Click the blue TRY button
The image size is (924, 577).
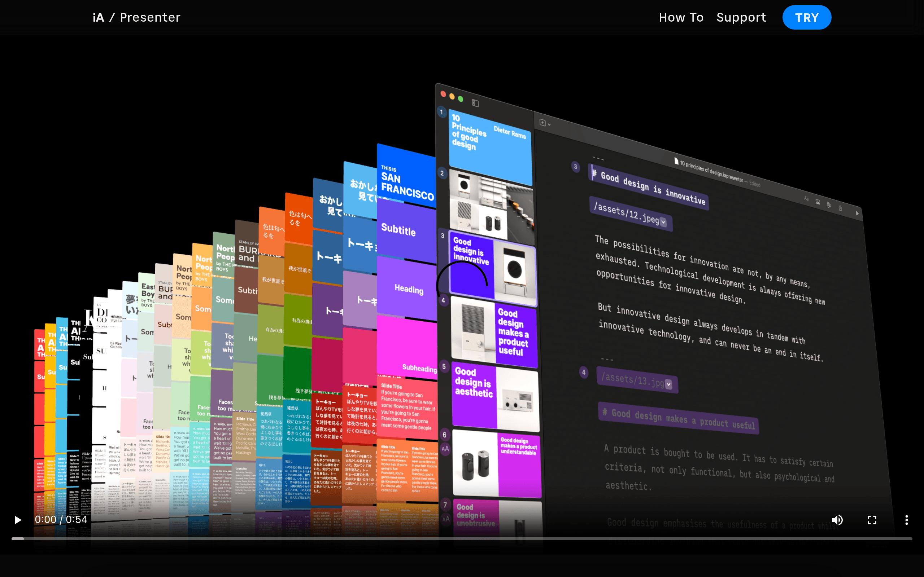(x=807, y=18)
